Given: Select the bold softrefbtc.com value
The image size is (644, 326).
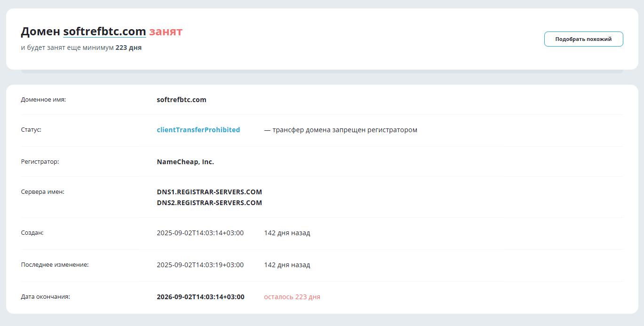Looking at the screenshot, I should click(x=182, y=99).
